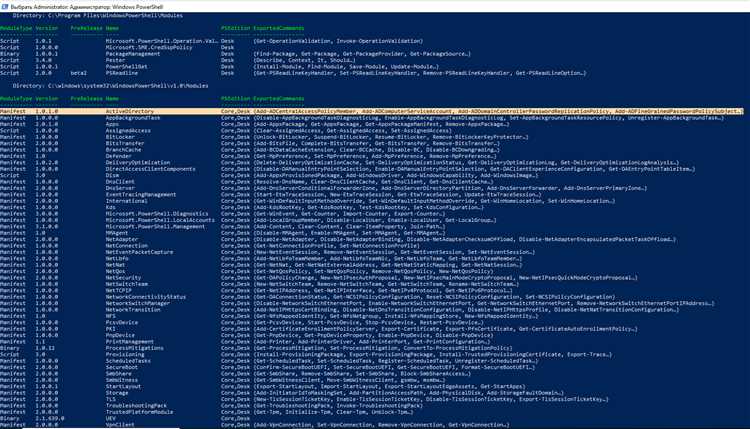Image resolution: width=750 pixels, height=429 pixels.
Task: Click the PnpDevice module name
Action: (120, 335)
